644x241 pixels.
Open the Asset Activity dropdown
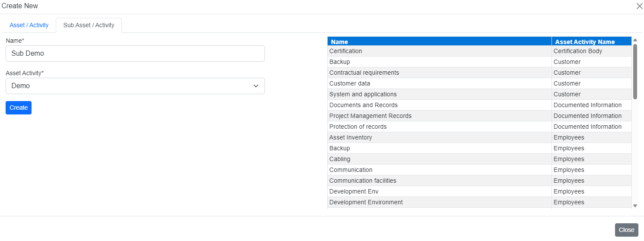click(135, 86)
